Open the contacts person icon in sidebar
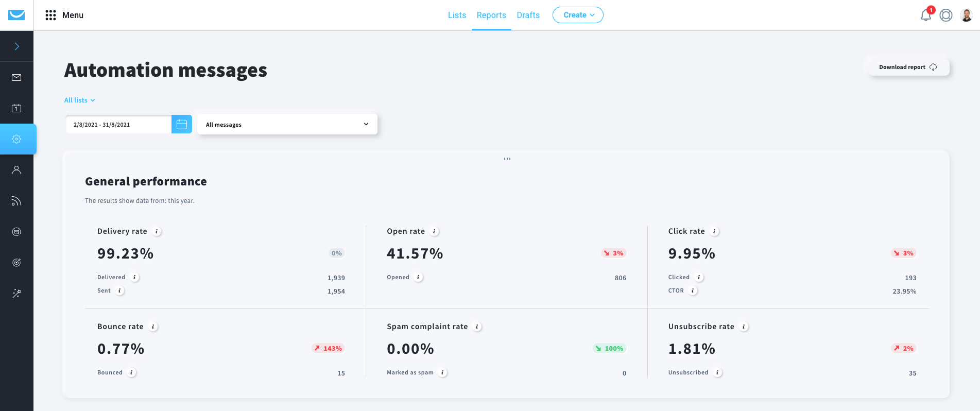 16,170
